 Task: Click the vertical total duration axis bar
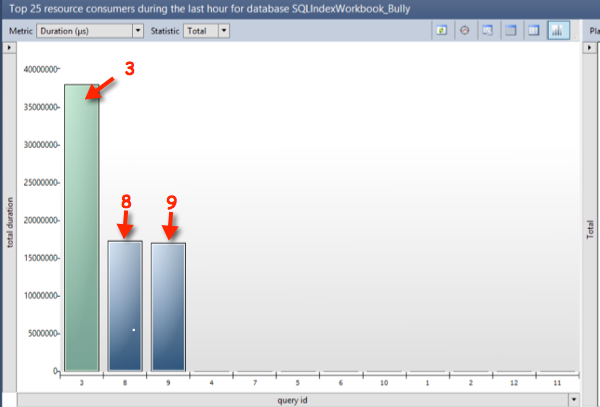(10, 223)
